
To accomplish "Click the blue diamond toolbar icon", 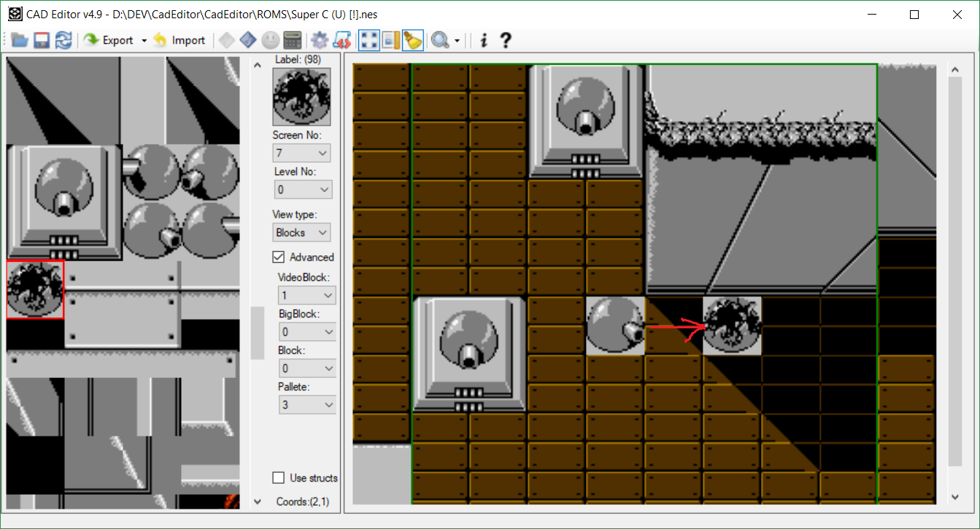I will [x=248, y=40].
